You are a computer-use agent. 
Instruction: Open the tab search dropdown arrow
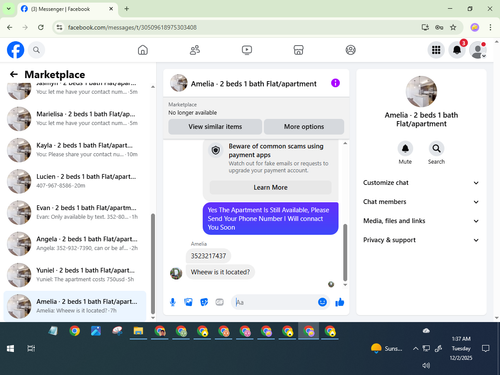9,9
